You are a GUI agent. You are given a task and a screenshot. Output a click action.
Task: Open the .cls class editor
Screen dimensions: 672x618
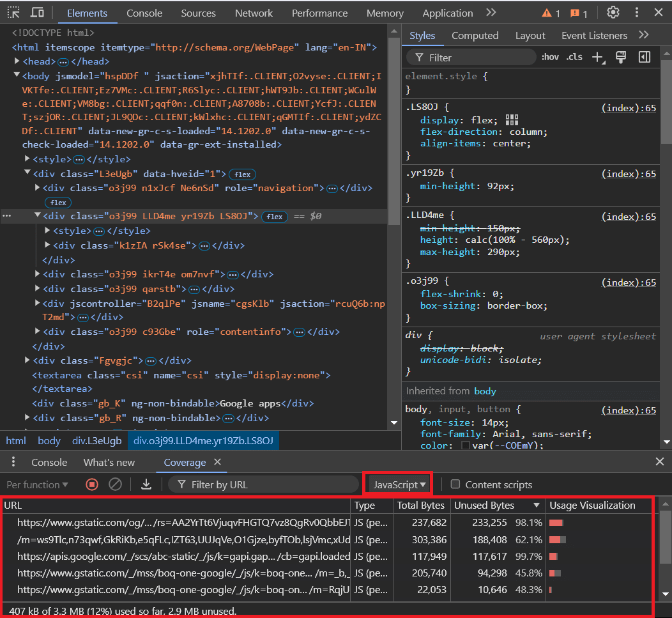tap(574, 57)
